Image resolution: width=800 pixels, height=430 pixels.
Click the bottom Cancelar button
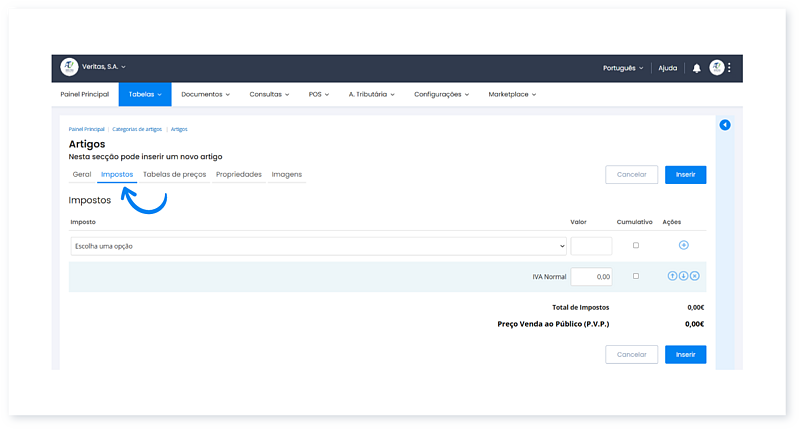pyautogui.click(x=631, y=354)
